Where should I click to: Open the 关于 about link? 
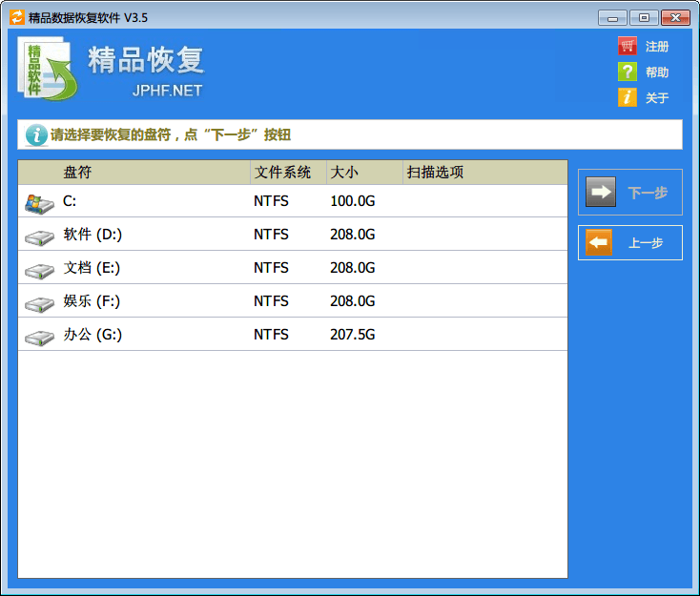(x=657, y=98)
